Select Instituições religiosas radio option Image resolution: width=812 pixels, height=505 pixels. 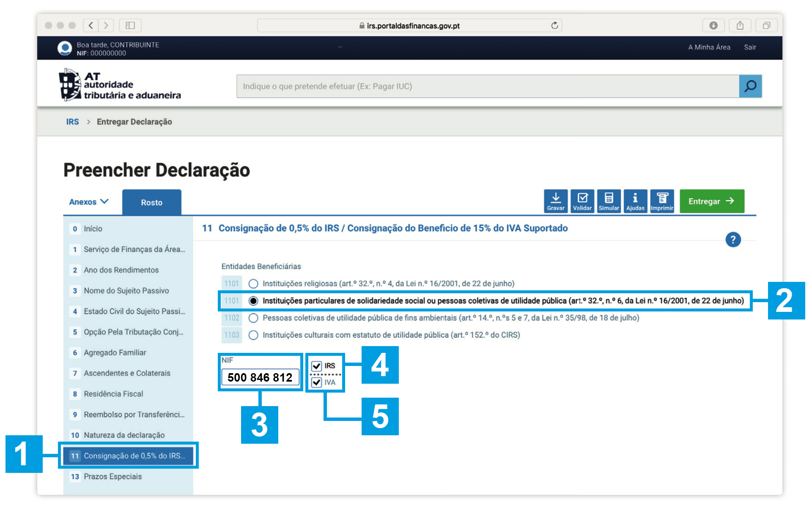click(253, 284)
